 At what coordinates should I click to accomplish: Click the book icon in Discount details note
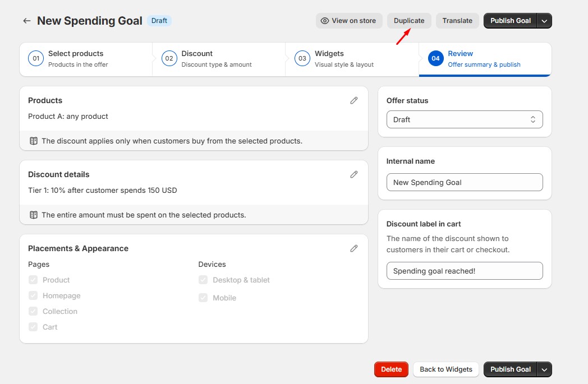(x=34, y=215)
